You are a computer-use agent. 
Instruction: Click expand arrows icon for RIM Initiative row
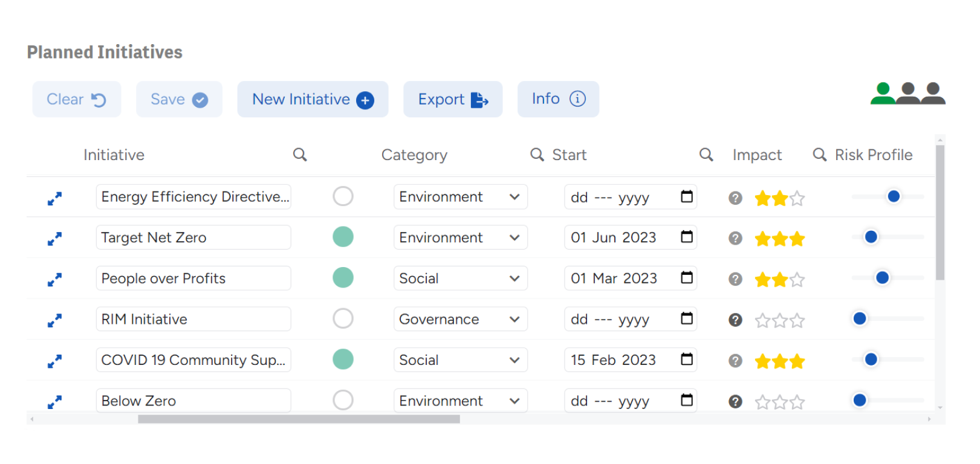point(54,321)
